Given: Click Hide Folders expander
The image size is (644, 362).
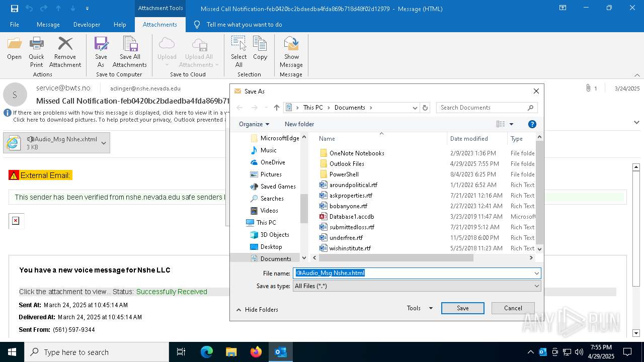Looking at the screenshot, I should click(257, 310).
